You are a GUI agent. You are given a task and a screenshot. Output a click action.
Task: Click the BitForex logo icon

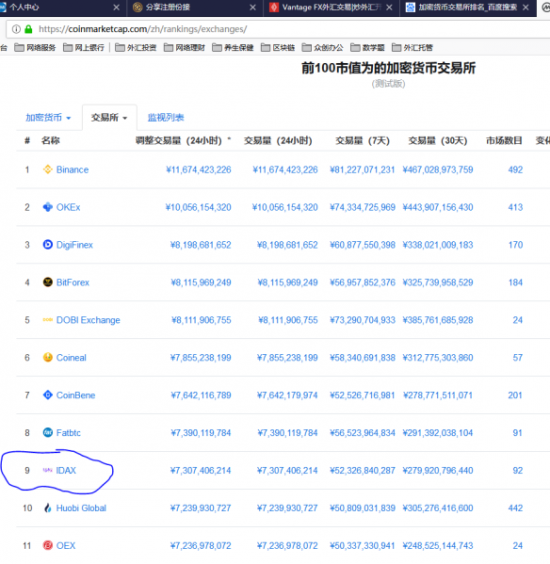coord(47,282)
